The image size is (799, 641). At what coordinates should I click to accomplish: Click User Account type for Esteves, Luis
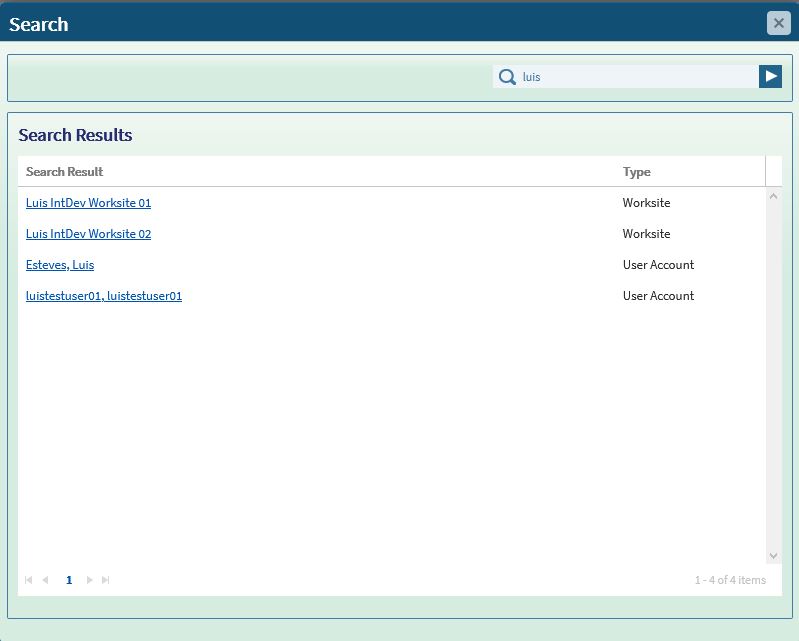658,265
